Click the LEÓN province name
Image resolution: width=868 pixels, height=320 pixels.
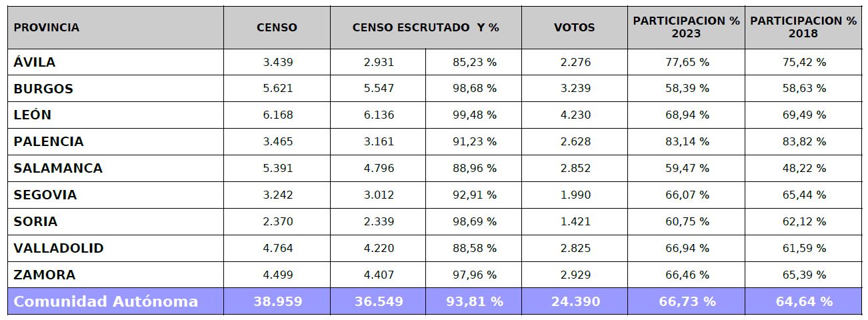tap(33, 115)
